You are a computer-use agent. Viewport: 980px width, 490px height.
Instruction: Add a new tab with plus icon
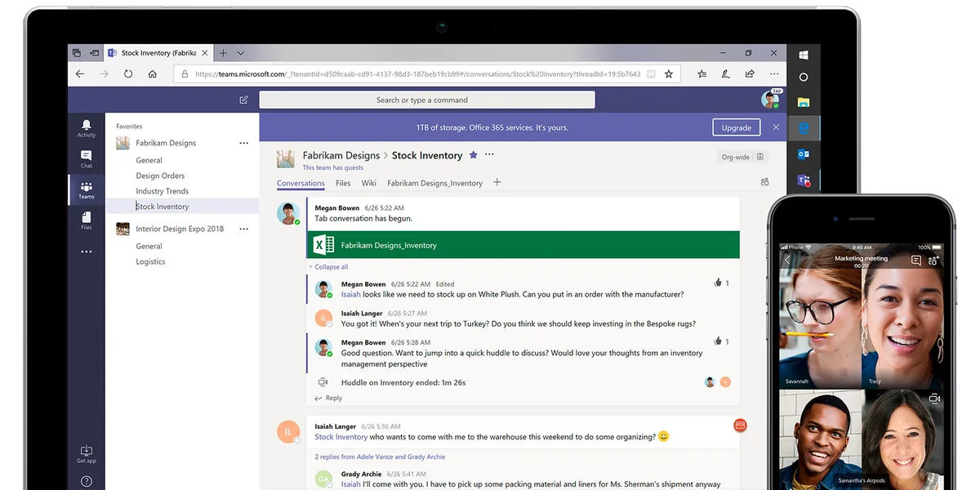(x=497, y=182)
